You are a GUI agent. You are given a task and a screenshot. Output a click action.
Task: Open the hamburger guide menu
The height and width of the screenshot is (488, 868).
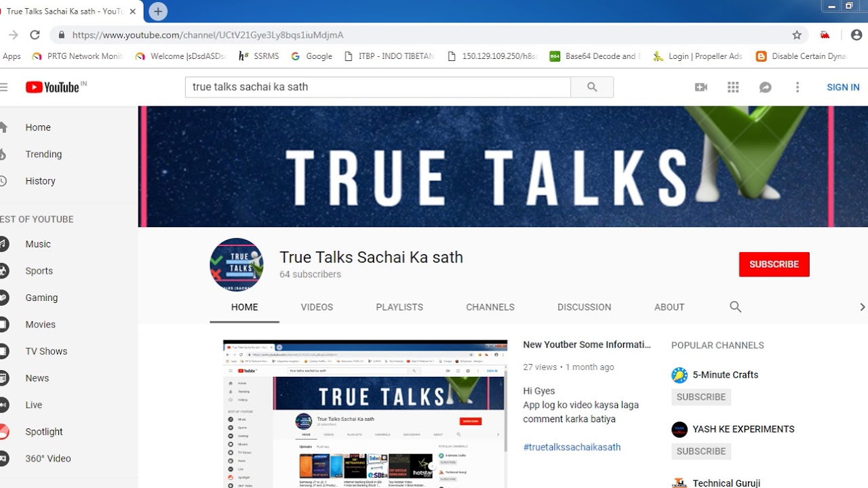pos(4,87)
